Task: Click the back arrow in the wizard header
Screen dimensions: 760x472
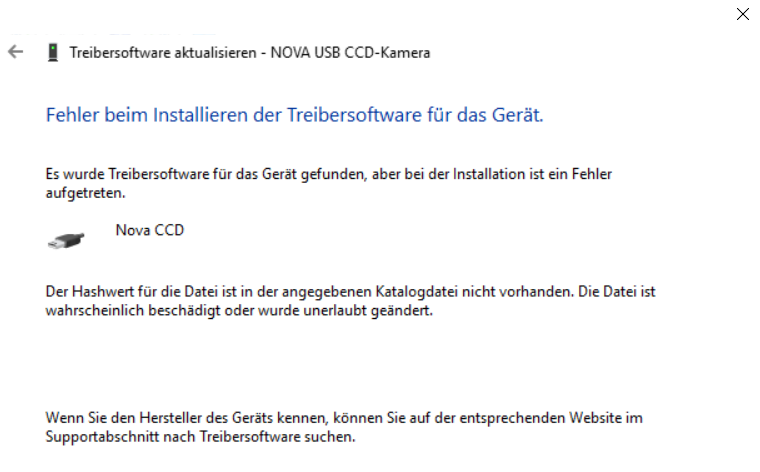Action: pyautogui.click(x=15, y=52)
